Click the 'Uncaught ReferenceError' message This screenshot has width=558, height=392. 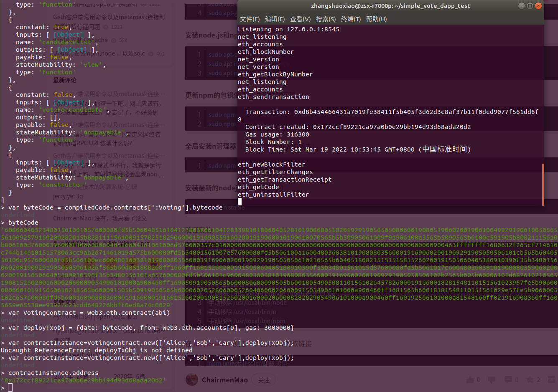[97, 350]
